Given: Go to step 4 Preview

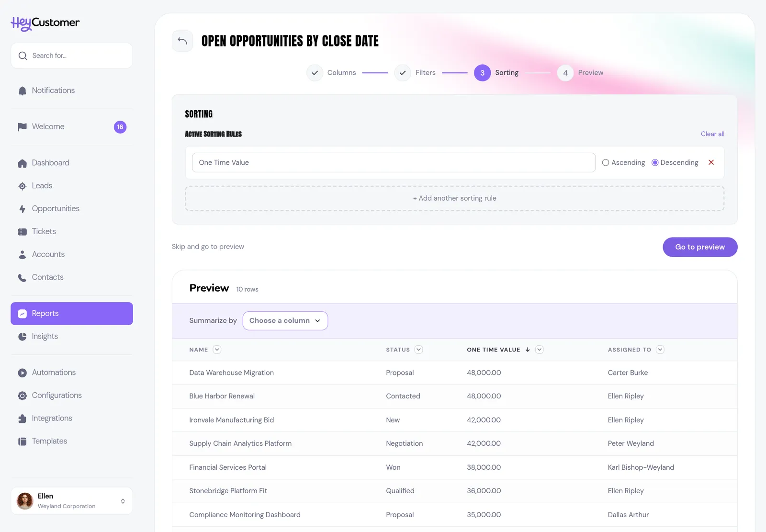Looking at the screenshot, I should click(580, 73).
